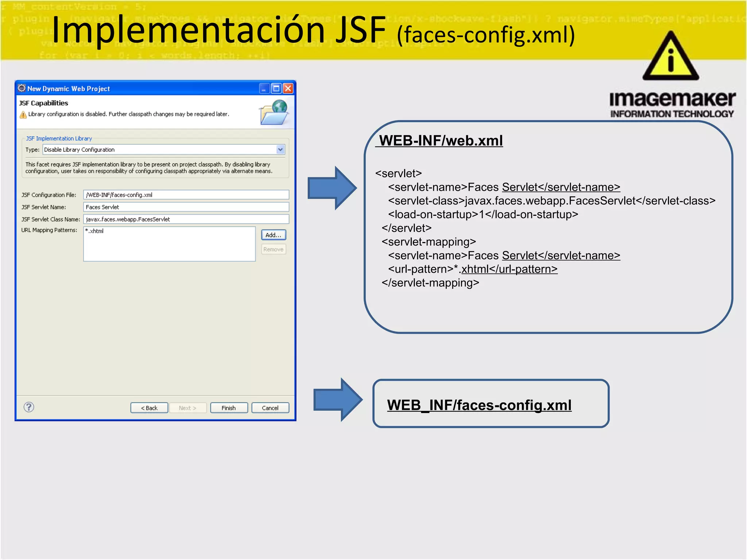The height and width of the screenshot is (560, 747).
Task: Click the URL Mapping Patterns label
Action: 49,230
